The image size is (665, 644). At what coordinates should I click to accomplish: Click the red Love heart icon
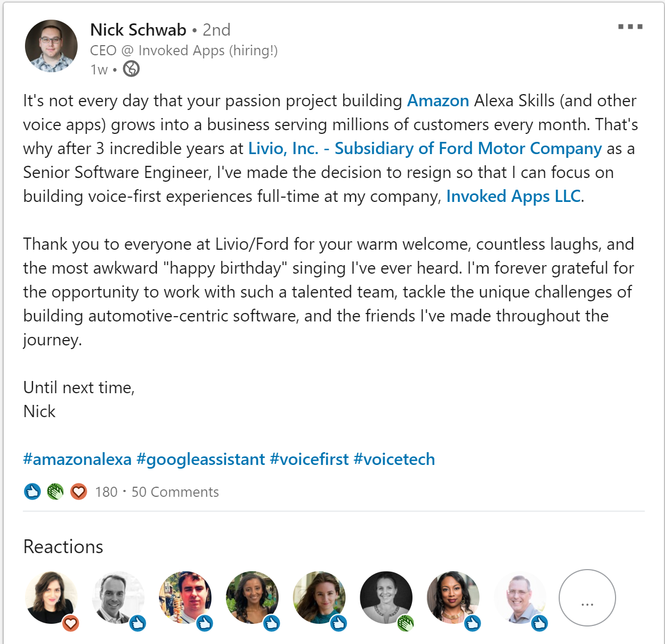point(79,492)
